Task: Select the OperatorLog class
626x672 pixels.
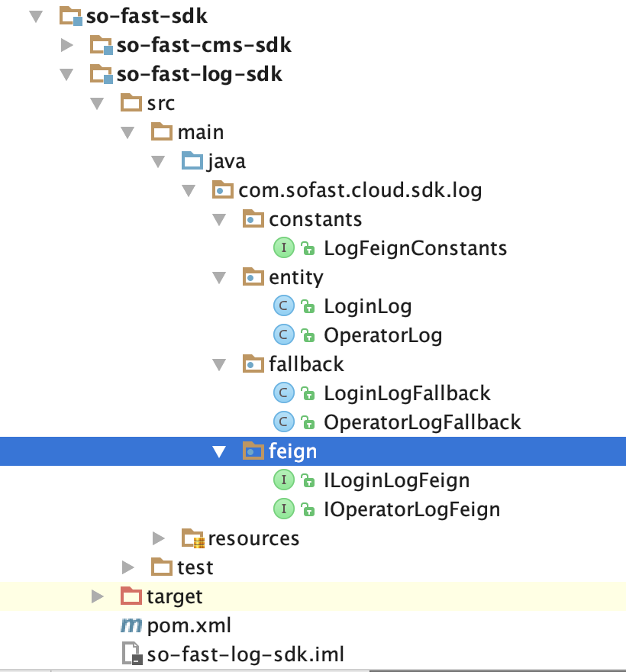Action: (382, 335)
